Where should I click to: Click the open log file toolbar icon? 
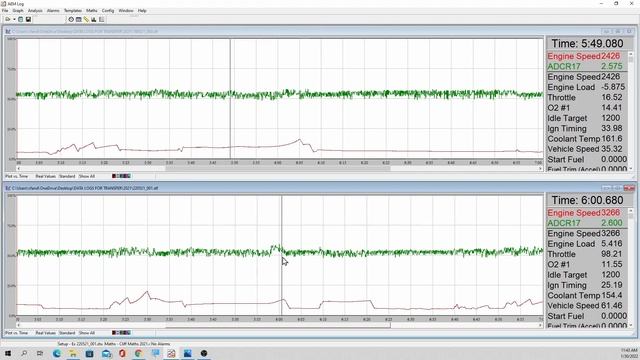point(8,19)
